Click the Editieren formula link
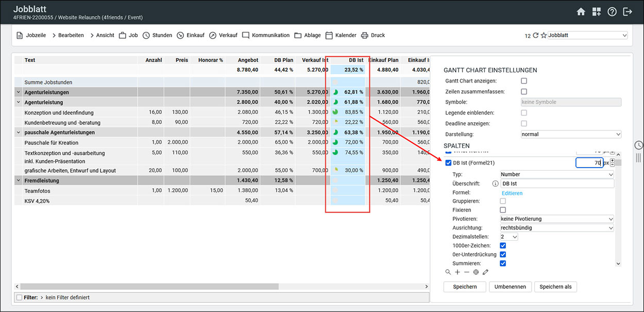Viewport: 644px width, 312px height. [x=512, y=193]
